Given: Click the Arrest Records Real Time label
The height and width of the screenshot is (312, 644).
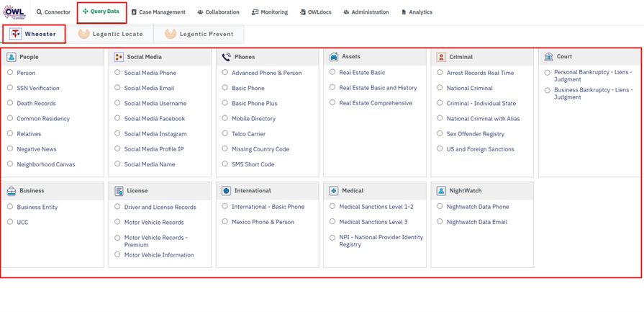Looking at the screenshot, I should [480, 73].
